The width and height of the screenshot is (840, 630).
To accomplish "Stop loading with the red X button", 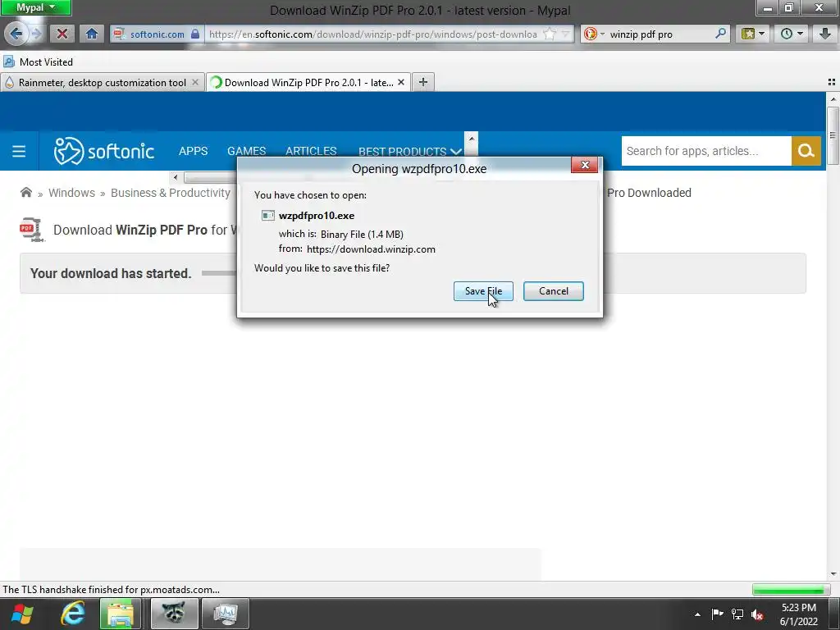I will pyautogui.click(x=62, y=34).
